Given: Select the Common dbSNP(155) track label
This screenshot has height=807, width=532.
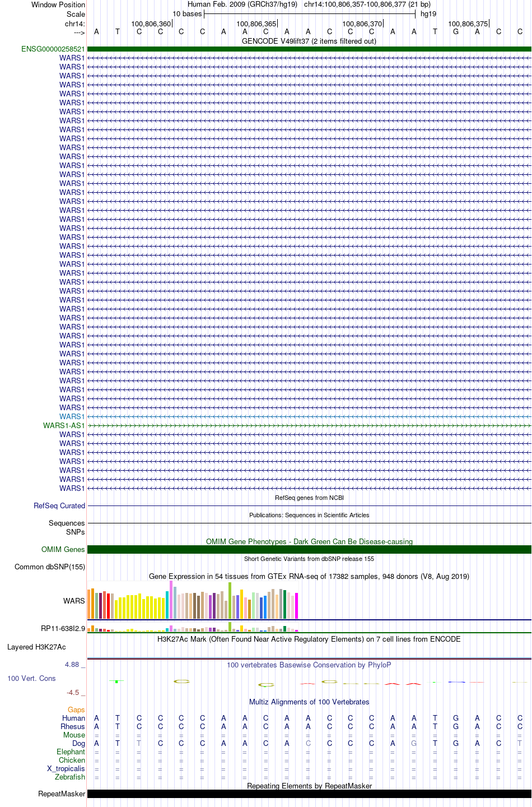Looking at the screenshot, I should pos(50,567).
